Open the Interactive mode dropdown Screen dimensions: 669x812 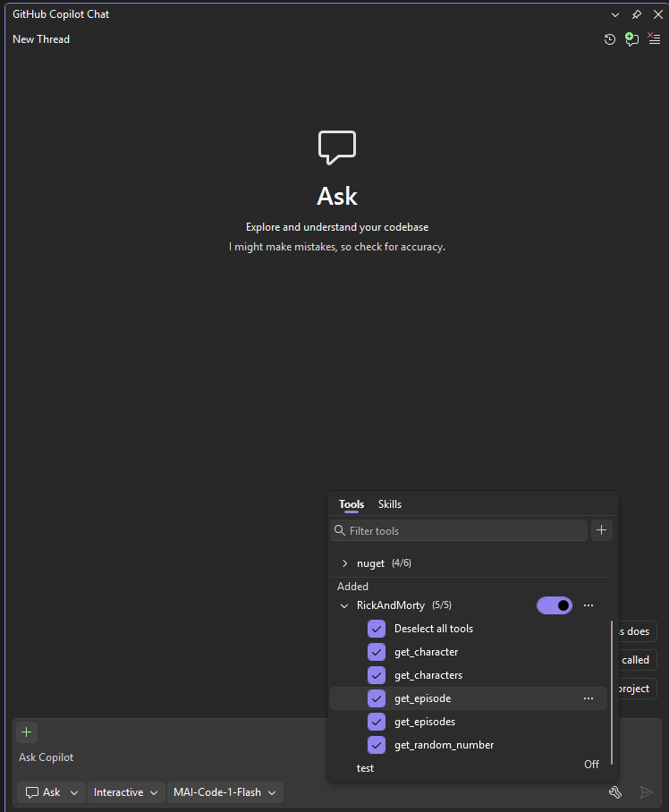point(126,792)
